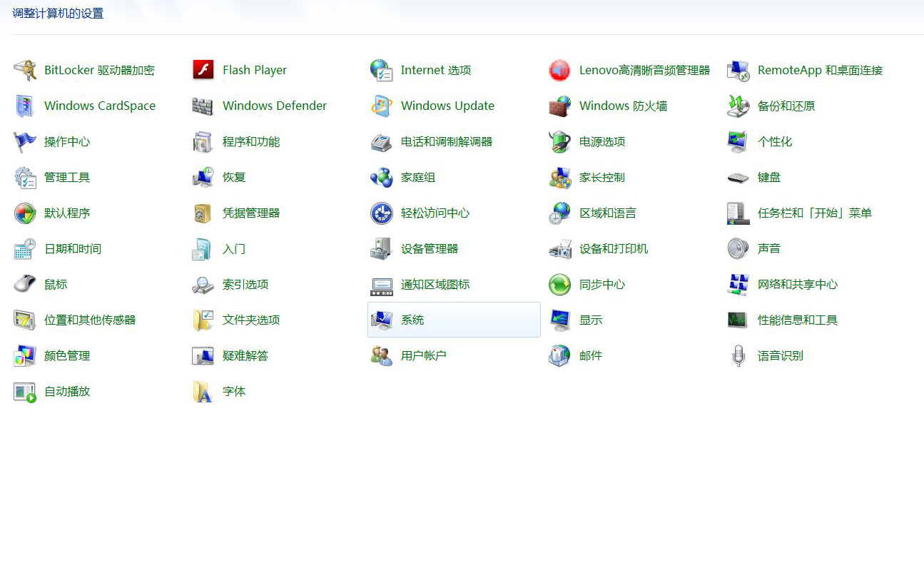Click the 凭据管理器 safe icon
This screenshot has height=573, width=924.
point(203,213)
